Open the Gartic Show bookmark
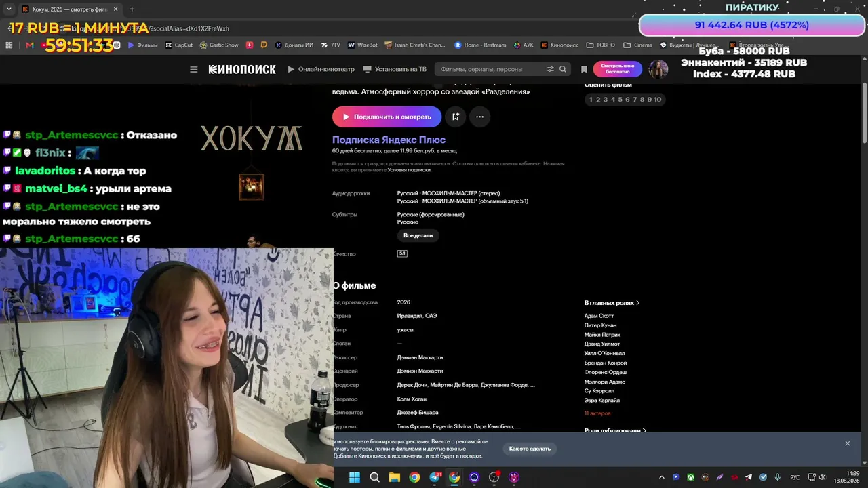 coord(218,45)
